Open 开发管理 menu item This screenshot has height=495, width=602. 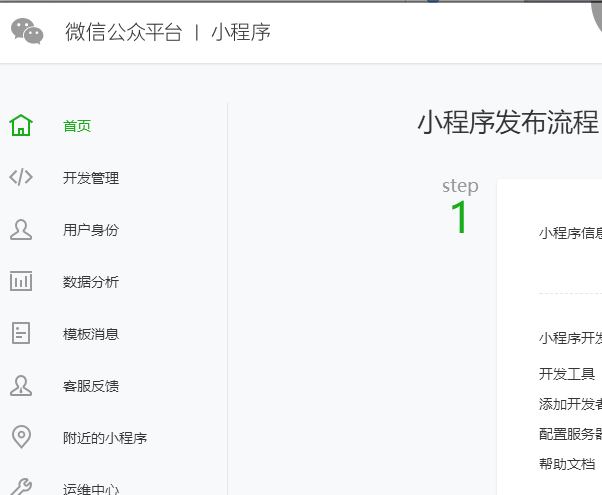91,178
